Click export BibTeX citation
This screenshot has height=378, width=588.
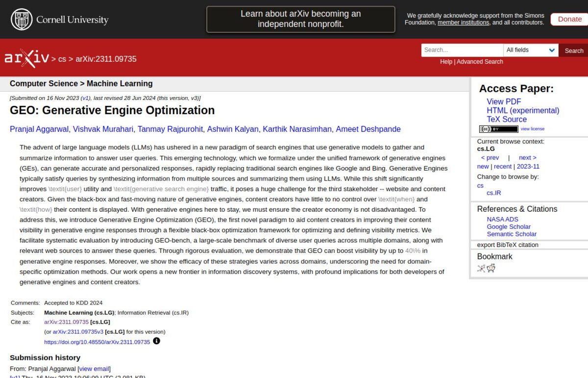coord(508,245)
